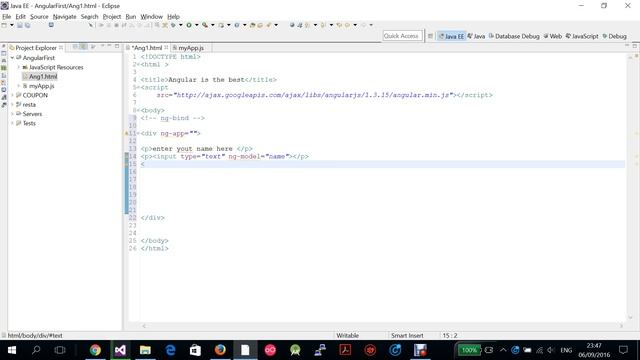Open the Edit menu
The height and width of the screenshot is (360, 640).
(20, 17)
